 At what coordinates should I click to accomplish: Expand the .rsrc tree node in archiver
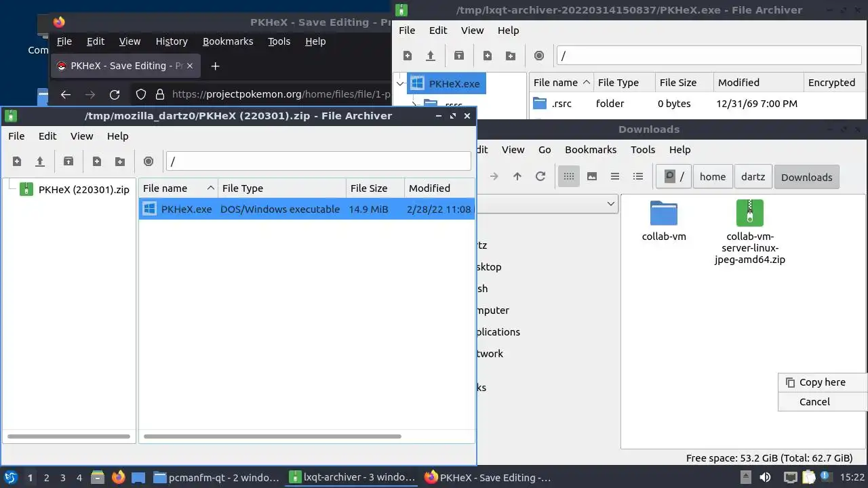point(414,105)
